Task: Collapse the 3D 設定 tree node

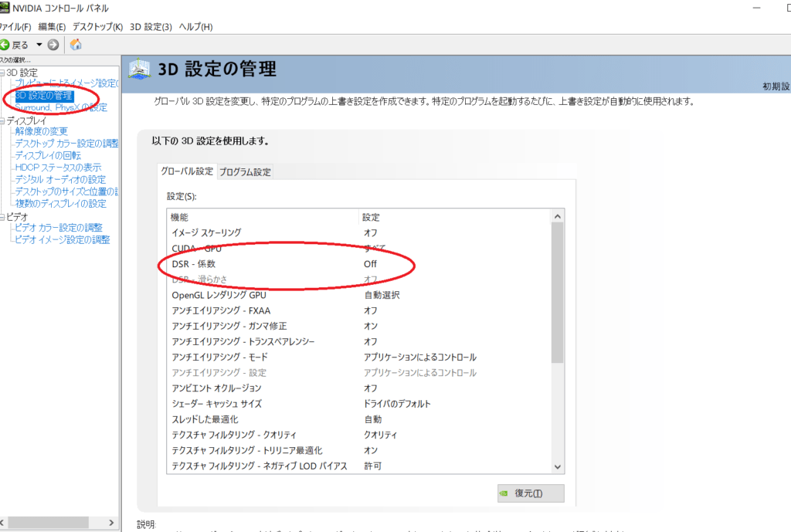Action: point(2,73)
